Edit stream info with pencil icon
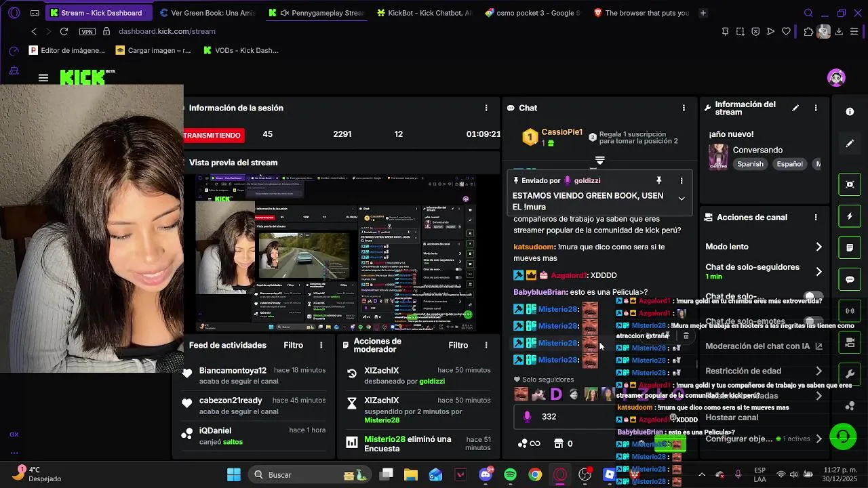The width and height of the screenshot is (868, 488). click(x=795, y=108)
